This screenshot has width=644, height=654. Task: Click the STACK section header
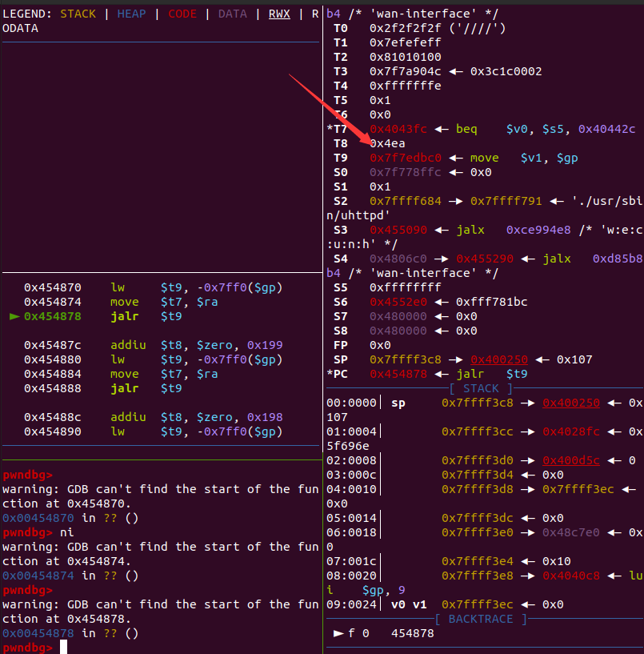pyautogui.click(x=481, y=389)
